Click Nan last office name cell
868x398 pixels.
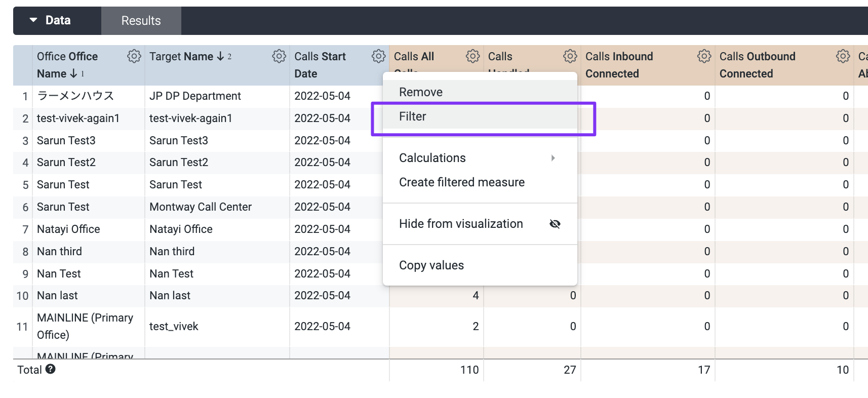[57, 296]
